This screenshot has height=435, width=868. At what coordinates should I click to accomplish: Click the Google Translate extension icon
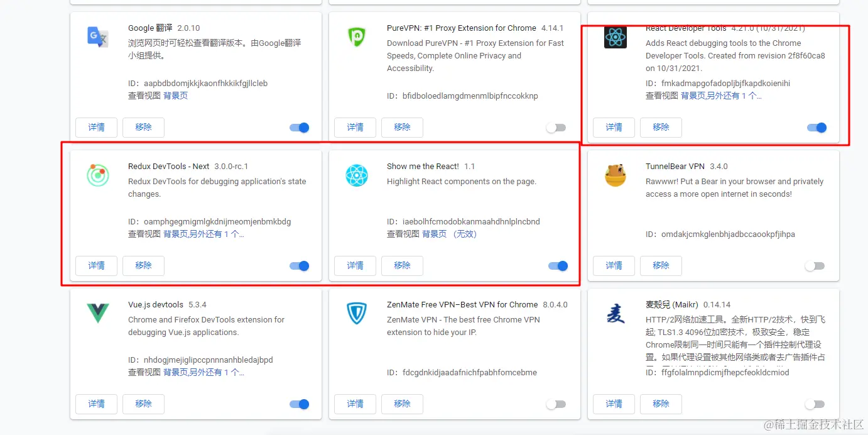click(98, 37)
